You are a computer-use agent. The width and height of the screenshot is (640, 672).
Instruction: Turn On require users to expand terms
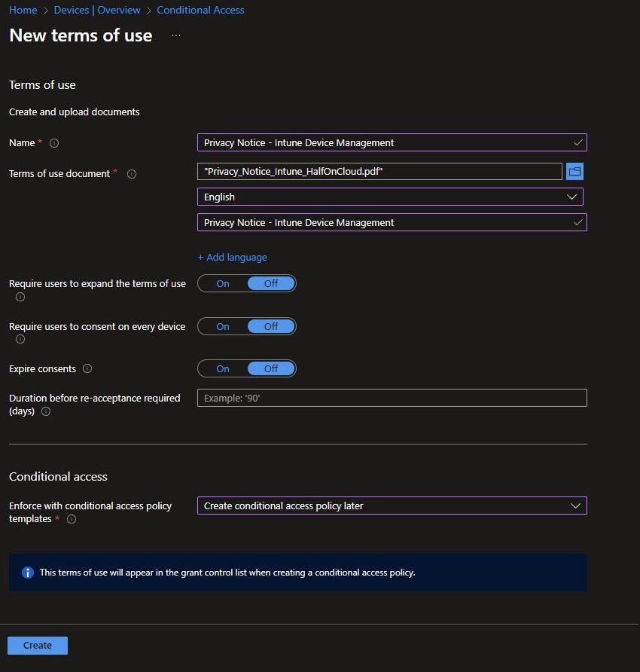coord(223,284)
